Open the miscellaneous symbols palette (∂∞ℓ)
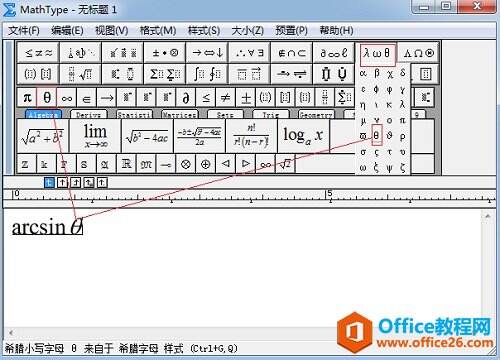Image resolution: width=500 pixels, height=360 pixels. tap(334, 53)
